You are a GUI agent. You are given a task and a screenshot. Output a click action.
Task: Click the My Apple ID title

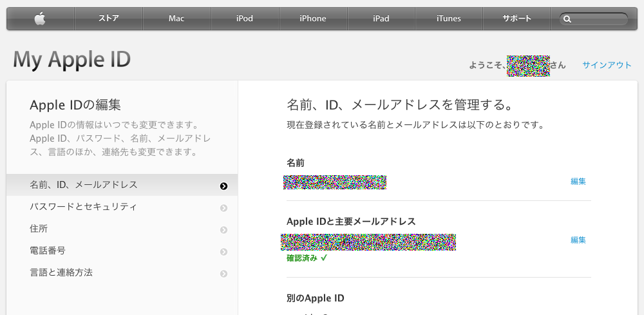(x=72, y=59)
